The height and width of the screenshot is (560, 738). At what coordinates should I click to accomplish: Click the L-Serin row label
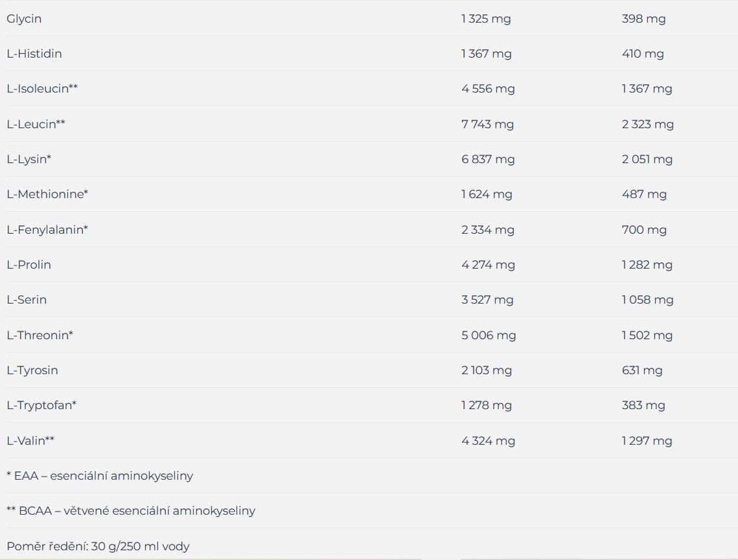coord(27,300)
